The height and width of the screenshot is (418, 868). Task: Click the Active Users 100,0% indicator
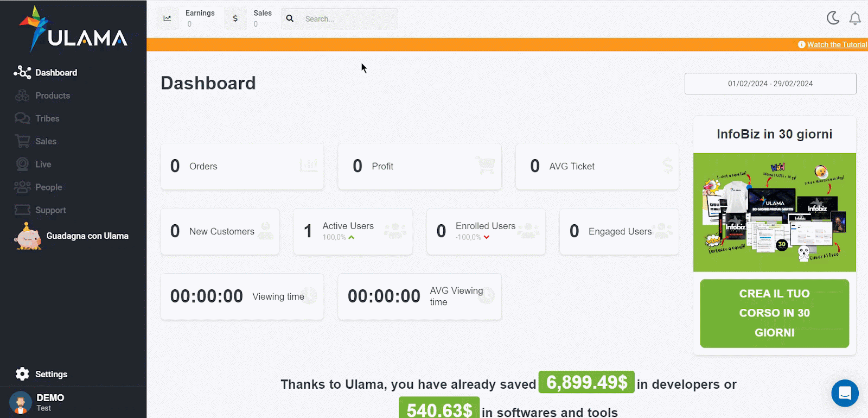tap(339, 237)
